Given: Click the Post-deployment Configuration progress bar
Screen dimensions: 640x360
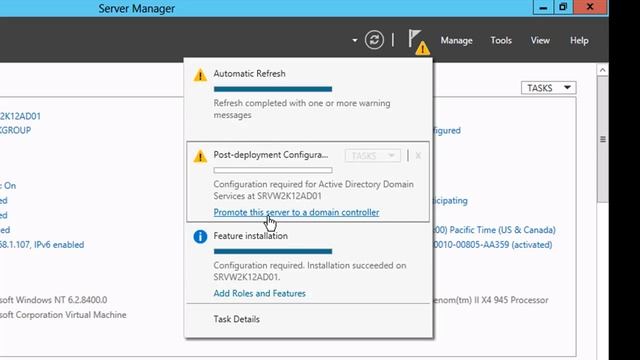Looking at the screenshot, I should tap(273, 170).
